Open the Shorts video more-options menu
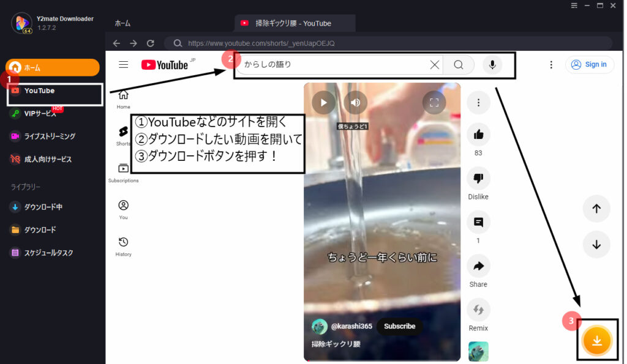The height and width of the screenshot is (364, 627). point(478,103)
